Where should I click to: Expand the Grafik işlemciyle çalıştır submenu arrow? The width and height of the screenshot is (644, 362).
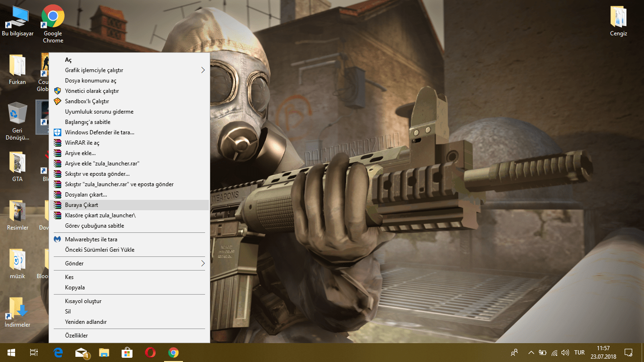pos(203,70)
